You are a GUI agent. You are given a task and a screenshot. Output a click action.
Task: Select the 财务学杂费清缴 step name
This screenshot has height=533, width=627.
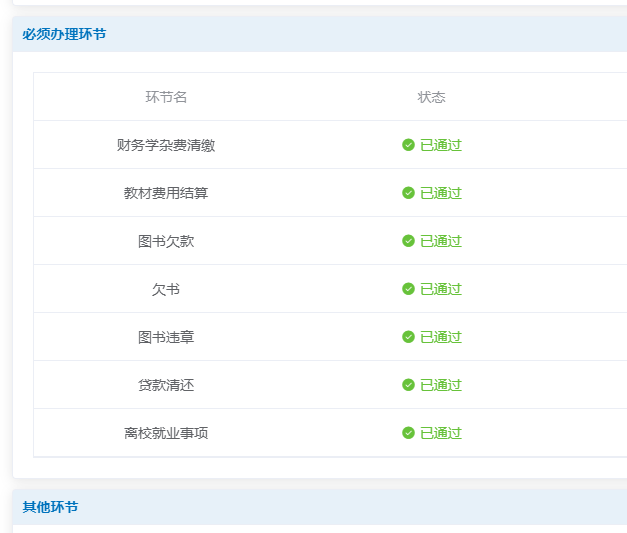point(166,145)
